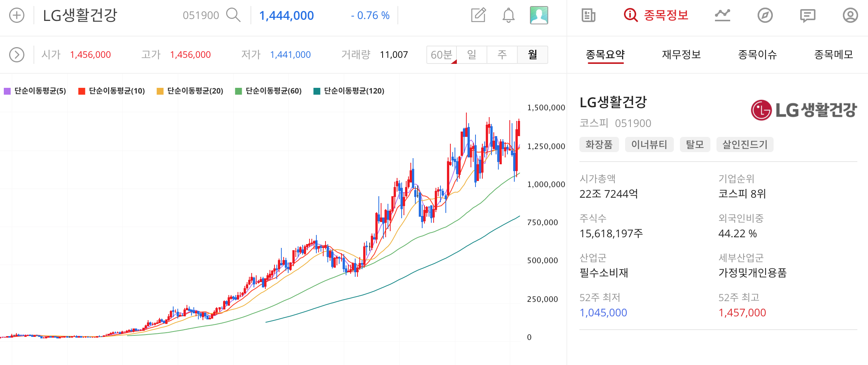Open the teal profile avatar thumbnail
The width and height of the screenshot is (868, 365).
(x=539, y=15)
